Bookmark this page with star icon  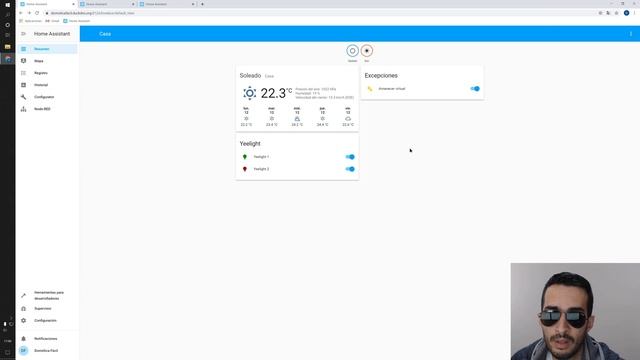tap(616, 13)
